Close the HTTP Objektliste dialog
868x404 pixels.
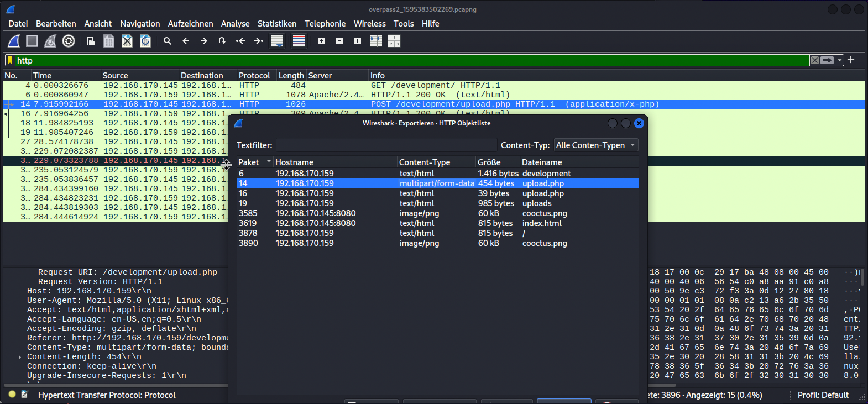(639, 123)
